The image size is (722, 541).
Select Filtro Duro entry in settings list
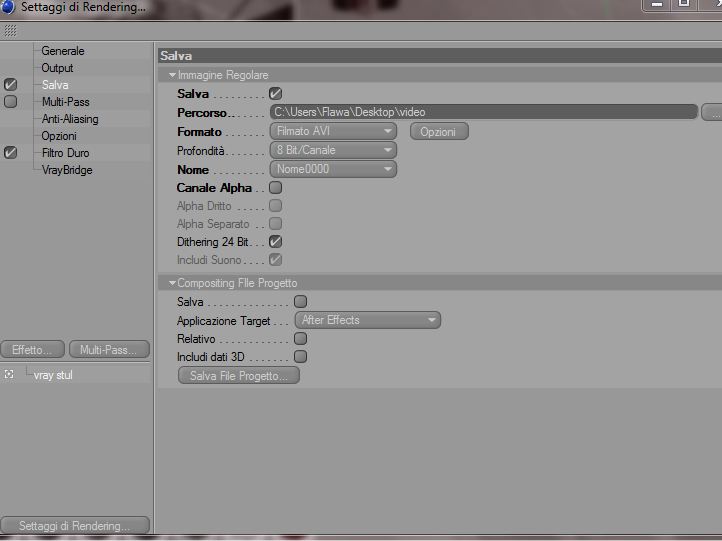click(65, 153)
